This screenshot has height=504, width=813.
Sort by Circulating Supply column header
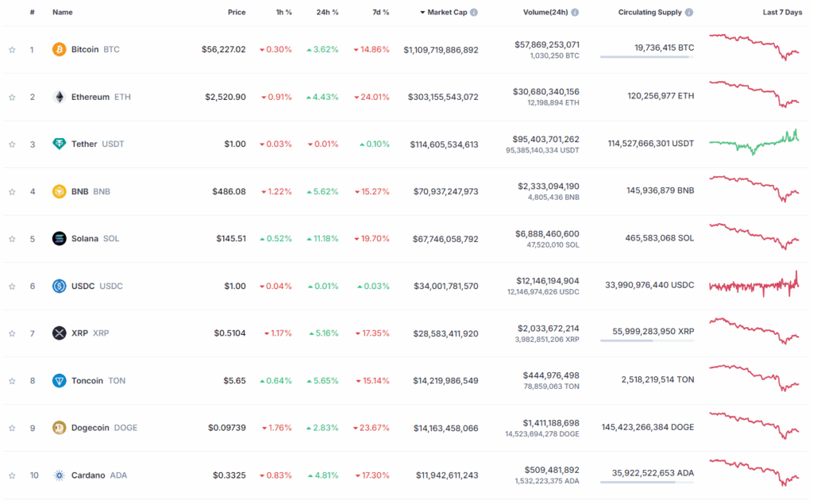pos(649,13)
